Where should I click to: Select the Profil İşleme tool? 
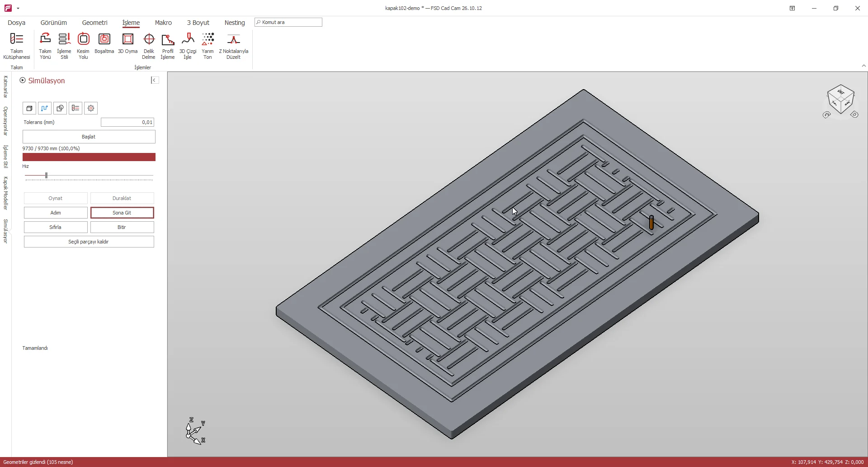pyautogui.click(x=168, y=46)
